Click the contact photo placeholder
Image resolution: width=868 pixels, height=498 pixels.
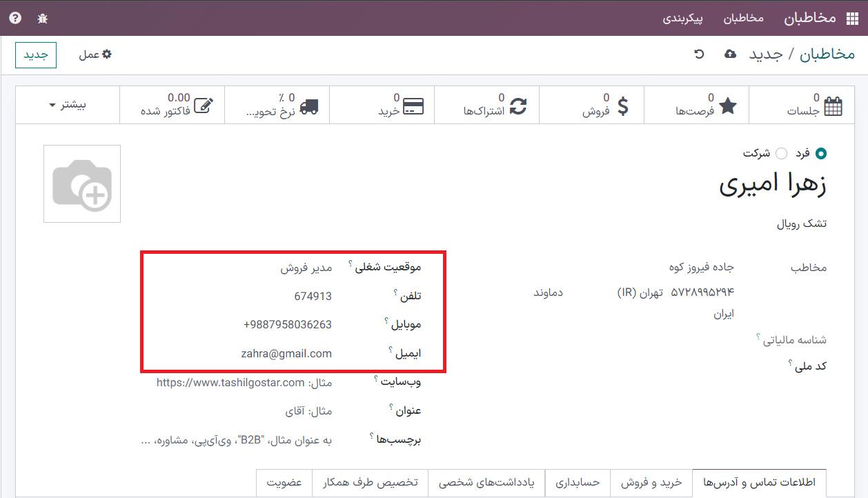coord(82,183)
